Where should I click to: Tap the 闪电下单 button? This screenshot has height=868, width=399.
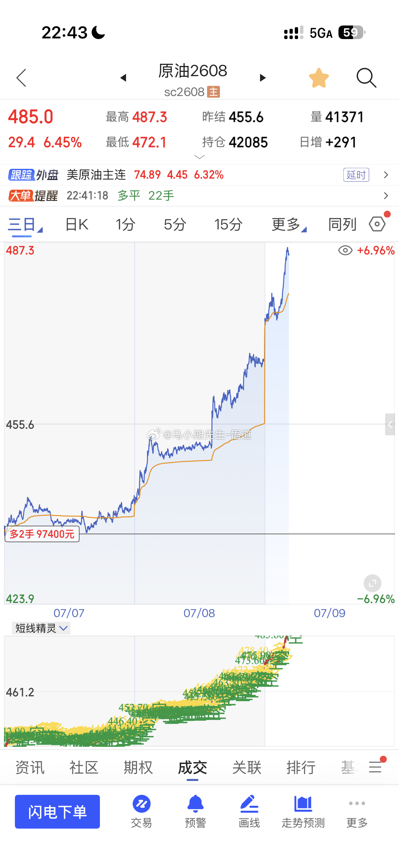57,812
